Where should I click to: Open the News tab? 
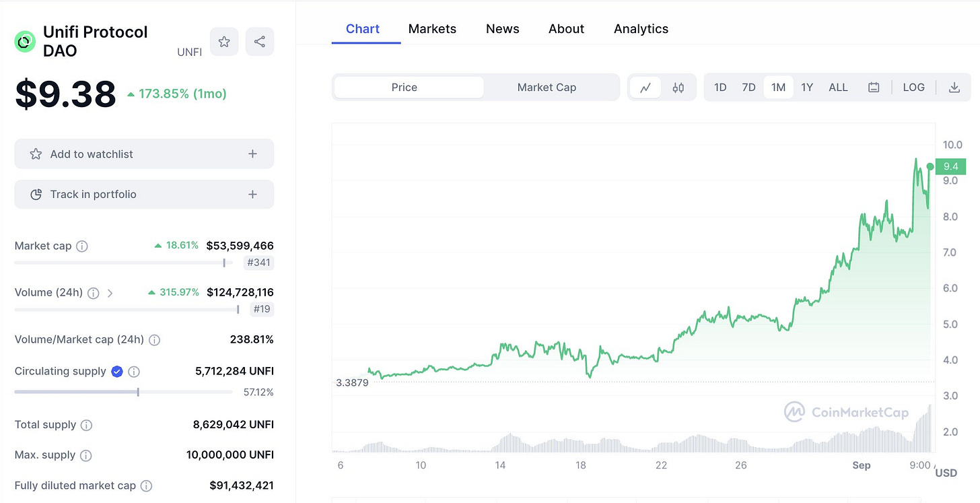[503, 29]
